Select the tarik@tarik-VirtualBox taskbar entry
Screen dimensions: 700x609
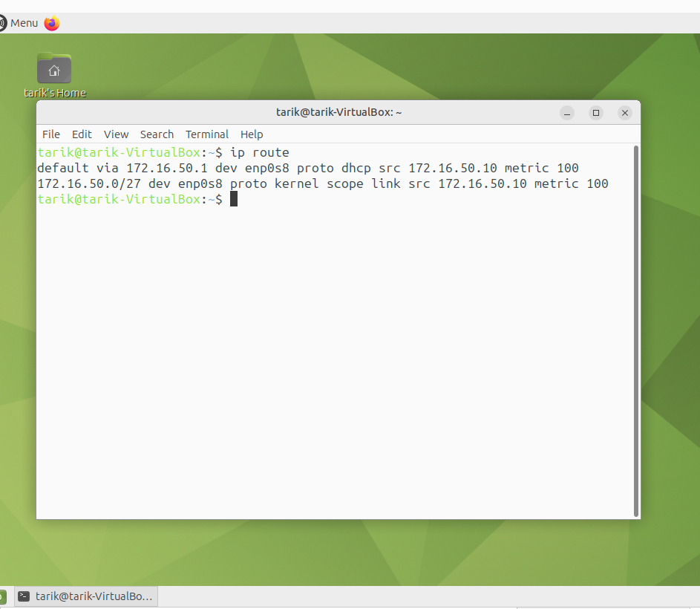[x=86, y=596]
